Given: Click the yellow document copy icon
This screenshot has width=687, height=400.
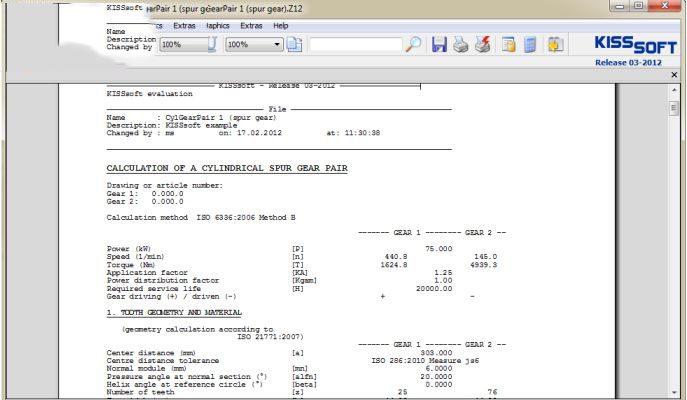Looking at the screenshot, I should (x=509, y=45).
